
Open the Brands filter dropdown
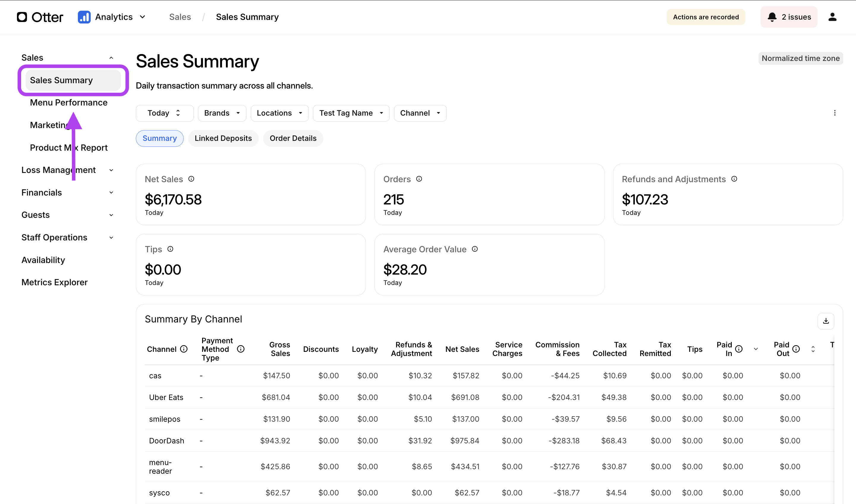222,113
